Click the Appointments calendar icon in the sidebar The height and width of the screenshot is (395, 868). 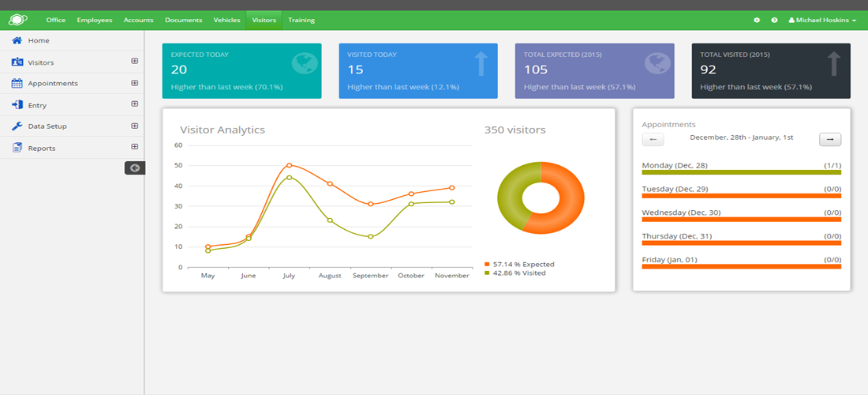17,83
